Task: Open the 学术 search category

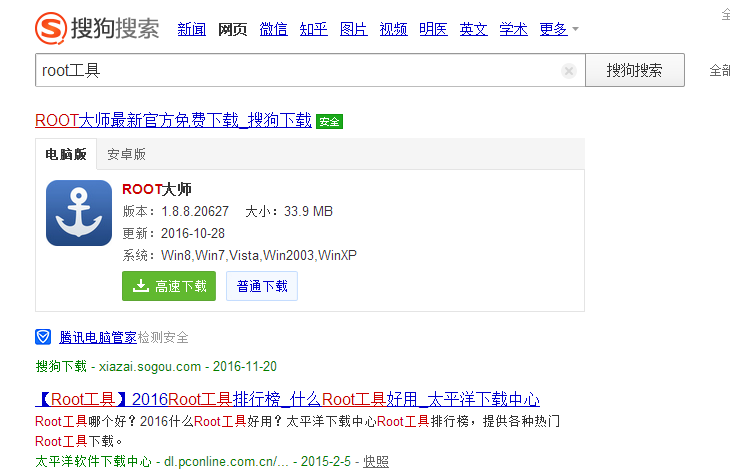Action: point(514,29)
